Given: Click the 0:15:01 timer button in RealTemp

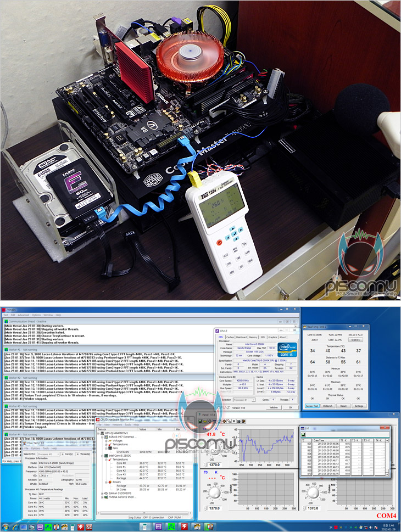Looking at the screenshot, I should point(355,340).
